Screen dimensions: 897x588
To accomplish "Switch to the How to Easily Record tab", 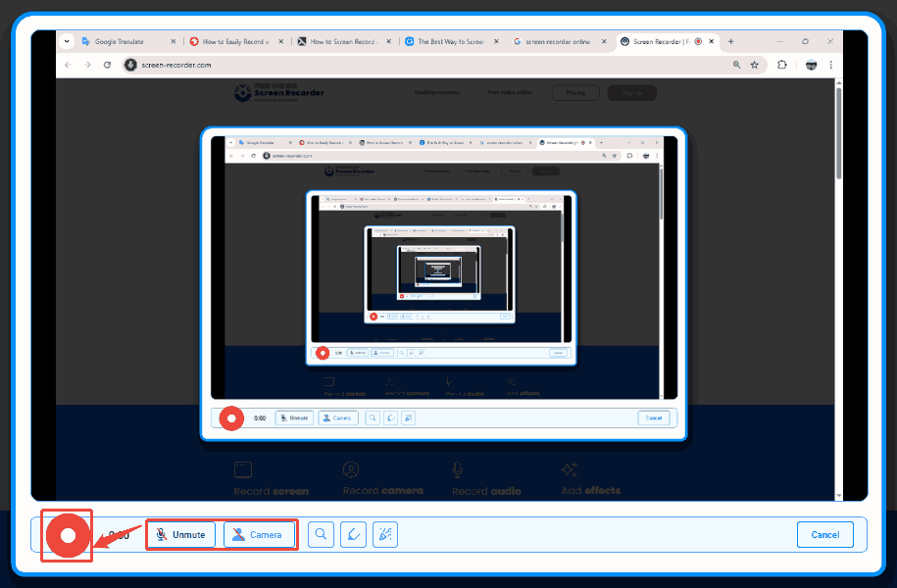I will click(233, 41).
